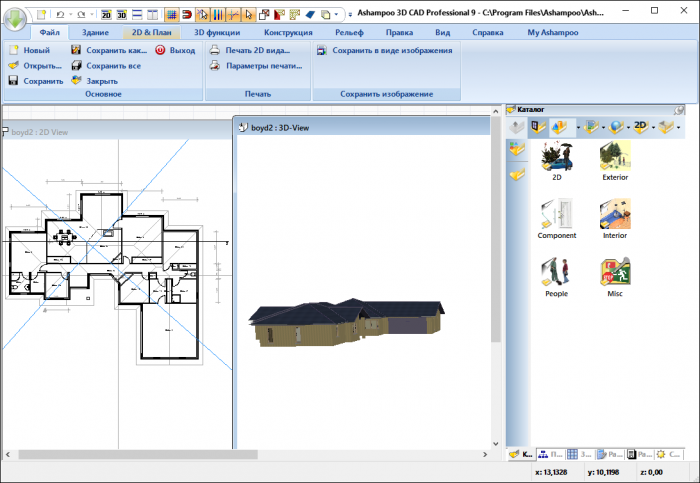
Task: Expand the undo history dropdown arrow
Action: 68,16
